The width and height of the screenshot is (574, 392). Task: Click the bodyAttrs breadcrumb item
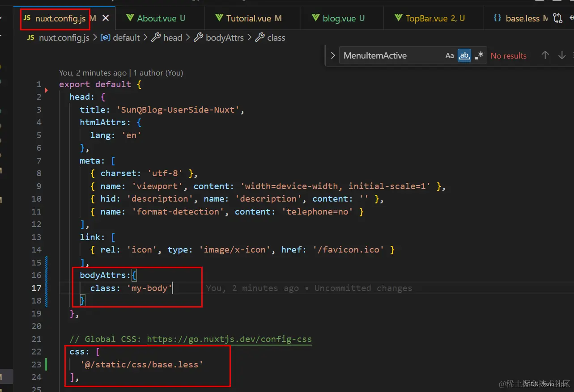tap(225, 38)
